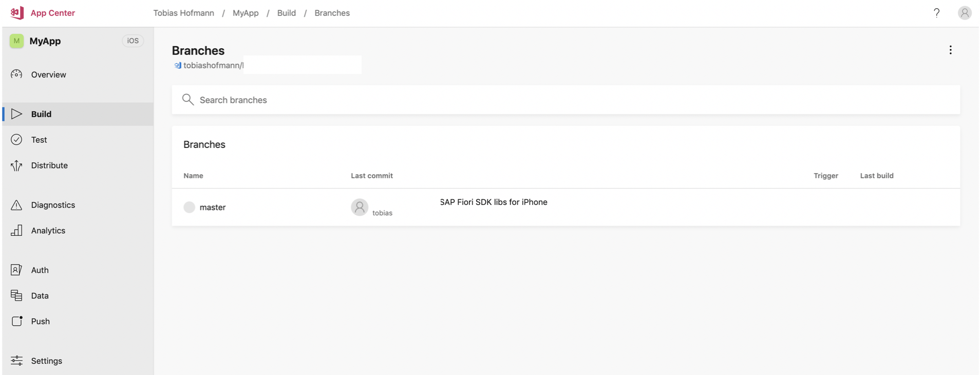Viewport: 980px width, 375px height.
Task: Click the master branch status circle
Action: pyautogui.click(x=190, y=207)
